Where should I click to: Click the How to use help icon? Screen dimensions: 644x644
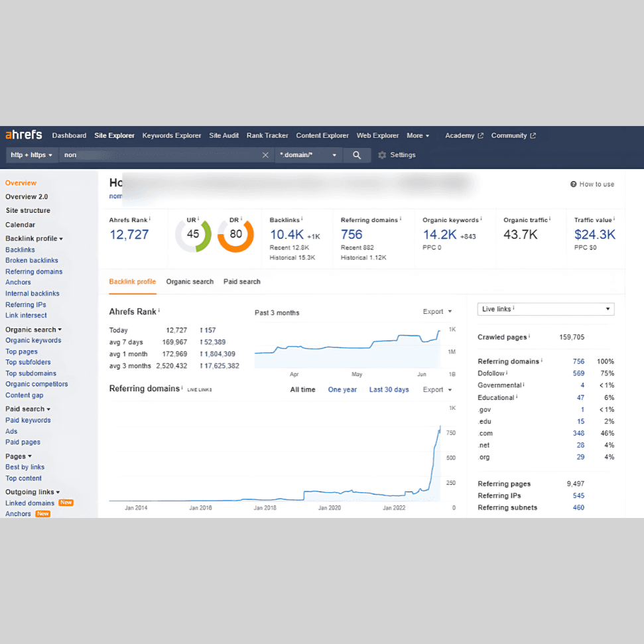coord(573,184)
